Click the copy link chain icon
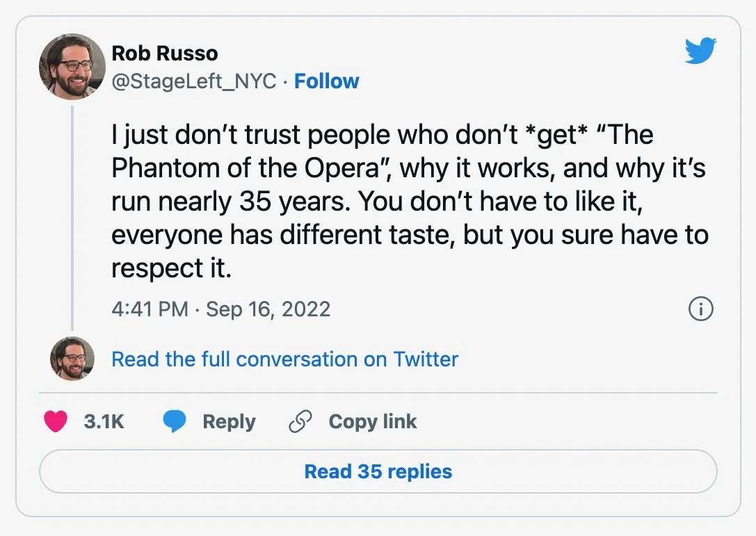 click(300, 421)
